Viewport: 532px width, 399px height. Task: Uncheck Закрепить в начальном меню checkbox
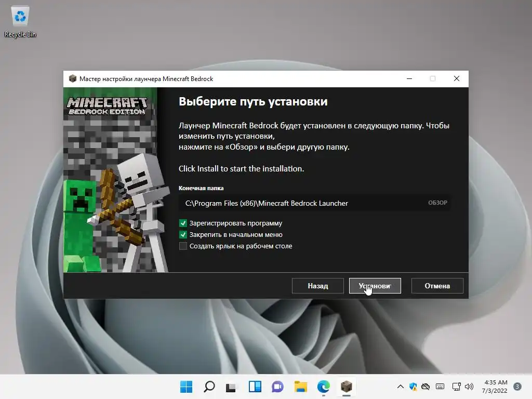[183, 235]
